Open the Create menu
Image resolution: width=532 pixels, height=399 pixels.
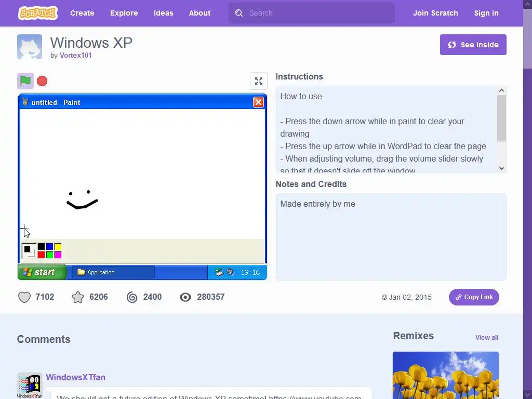coord(82,13)
